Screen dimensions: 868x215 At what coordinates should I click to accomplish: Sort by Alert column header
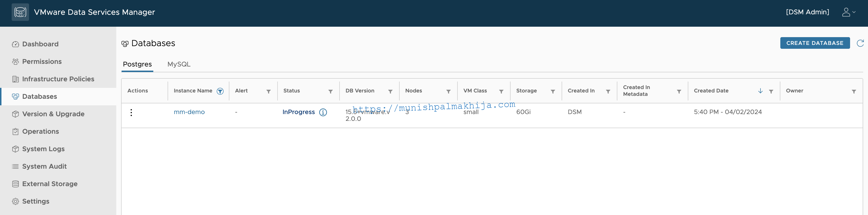(241, 91)
